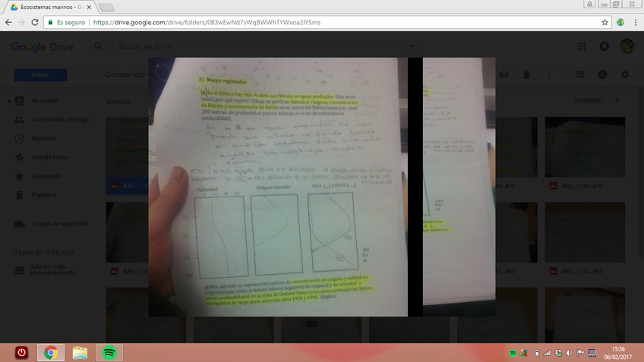Show details info icon

602,74
